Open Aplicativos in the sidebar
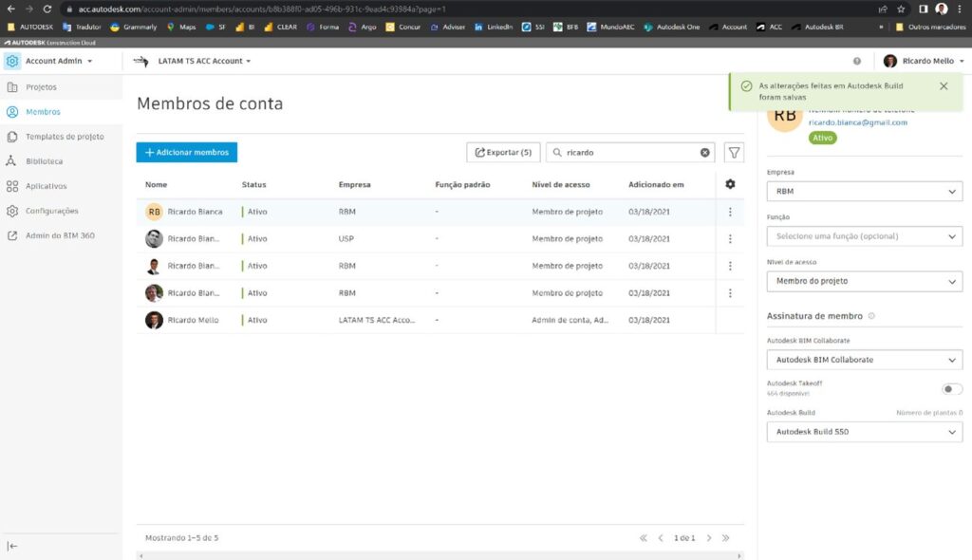 46,186
